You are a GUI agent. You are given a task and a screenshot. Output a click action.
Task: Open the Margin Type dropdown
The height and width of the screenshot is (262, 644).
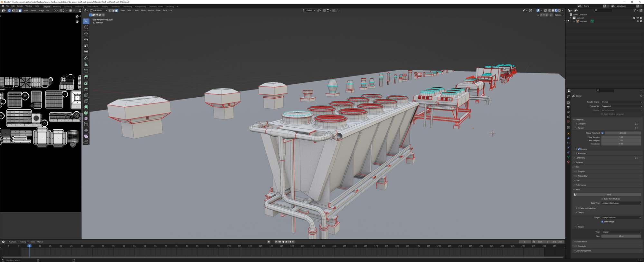coord(621,232)
